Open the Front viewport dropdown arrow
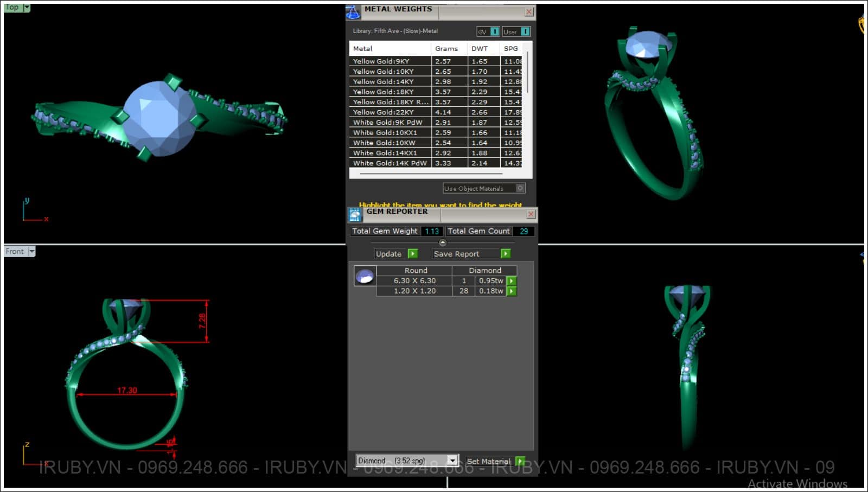The width and height of the screenshot is (868, 492). (31, 251)
